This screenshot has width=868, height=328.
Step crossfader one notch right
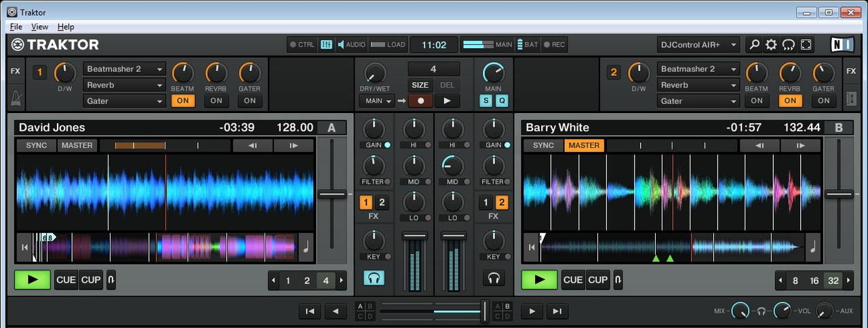[532, 311]
